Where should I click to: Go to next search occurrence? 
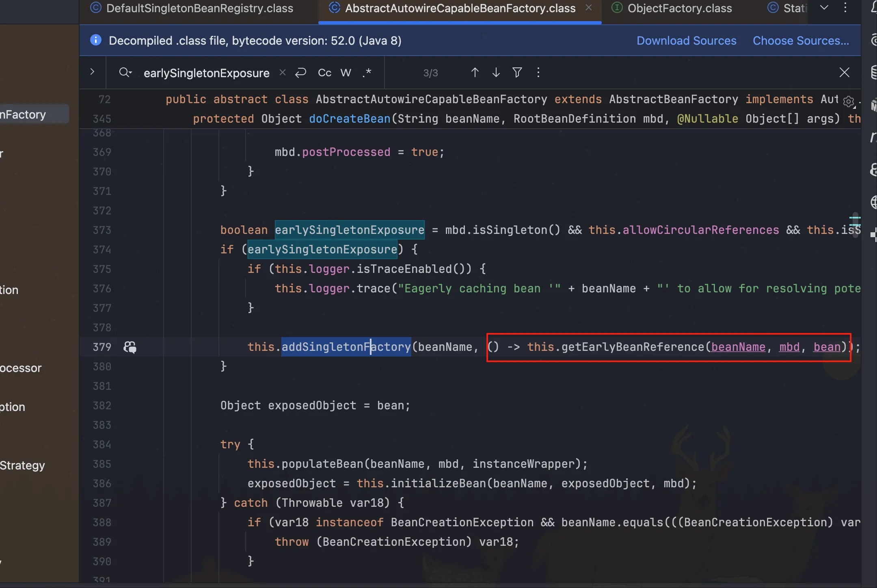click(x=496, y=73)
